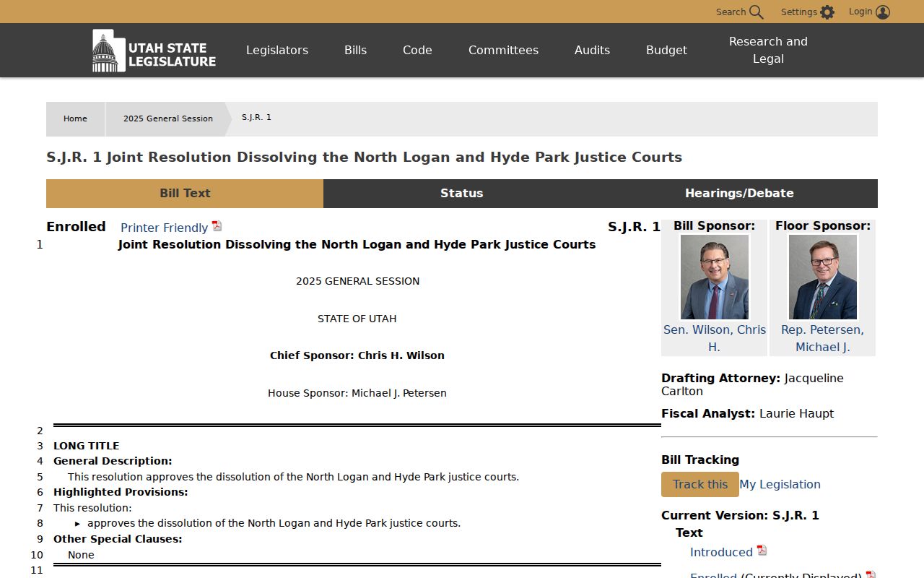Click the LONG TITLE heading
The width and height of the screenshot is (924, 578).
click(x=87, y=446)
